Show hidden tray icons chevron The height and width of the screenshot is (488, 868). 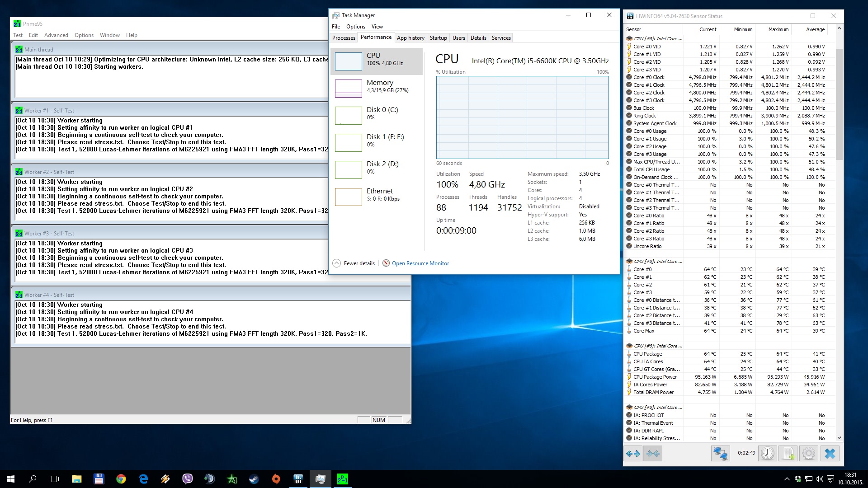pos(787,479)
